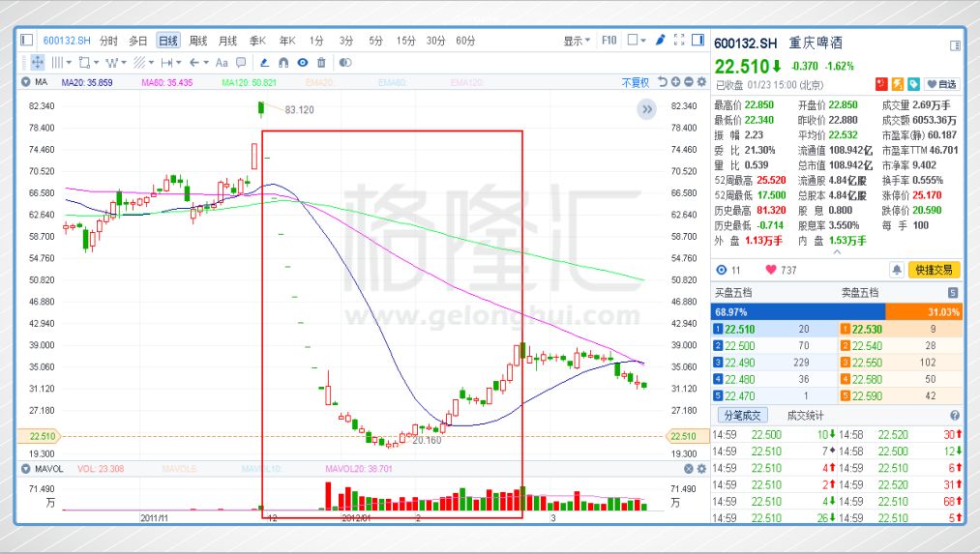This screenshot has width=980, height=554.
Task: Toggle right side panel visibility
Action: (x=698, y=40)
